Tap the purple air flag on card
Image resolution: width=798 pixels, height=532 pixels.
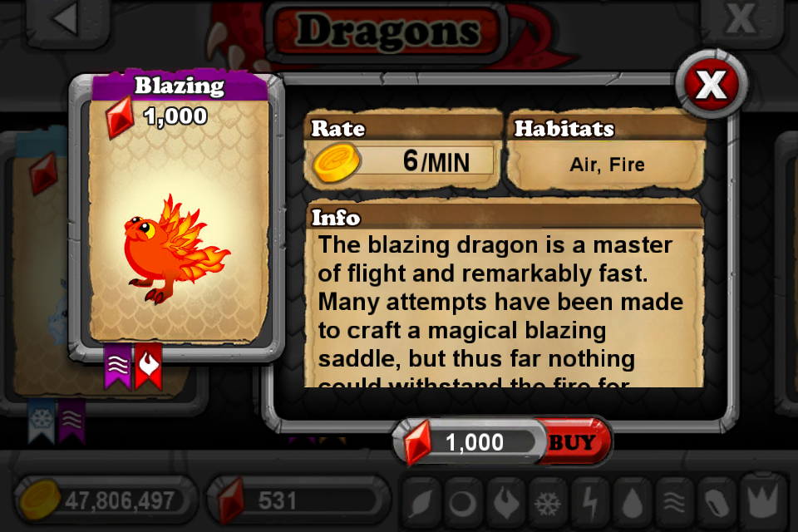pos(118,365)
